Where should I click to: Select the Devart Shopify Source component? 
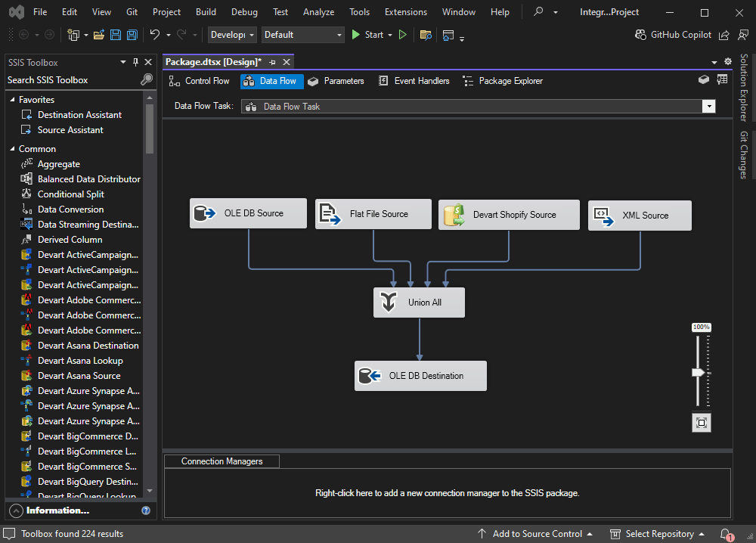[509, 215]
